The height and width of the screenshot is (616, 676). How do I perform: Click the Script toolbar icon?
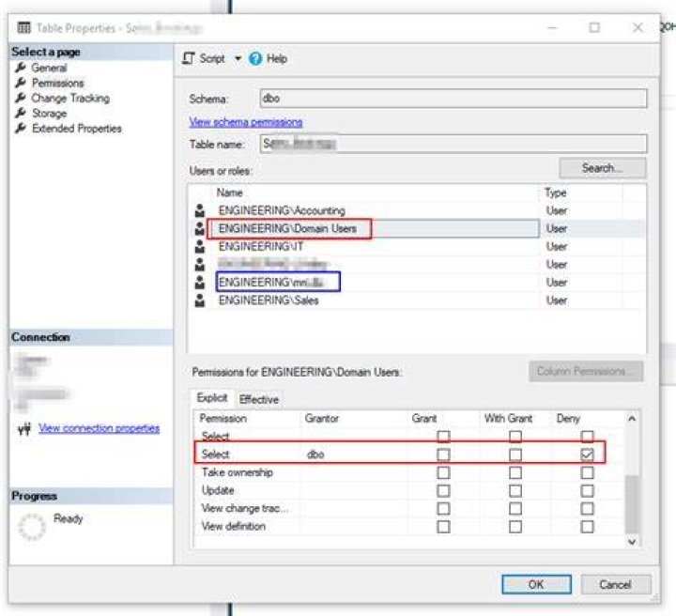(x=189, y=58)
